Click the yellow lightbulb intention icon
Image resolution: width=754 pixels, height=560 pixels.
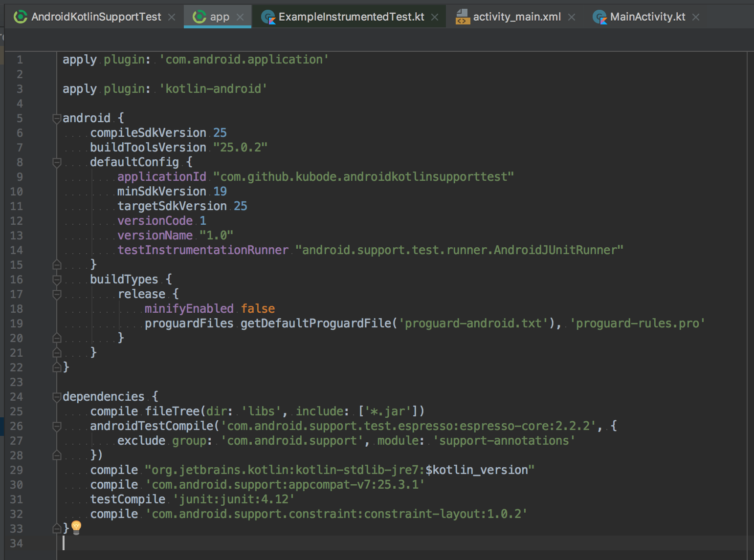point(76,527)
